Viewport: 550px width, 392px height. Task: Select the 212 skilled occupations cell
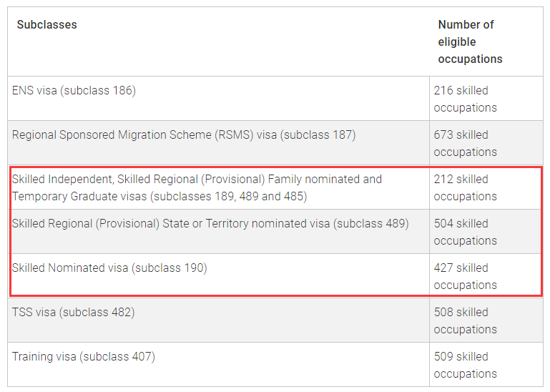coord(465,187)
